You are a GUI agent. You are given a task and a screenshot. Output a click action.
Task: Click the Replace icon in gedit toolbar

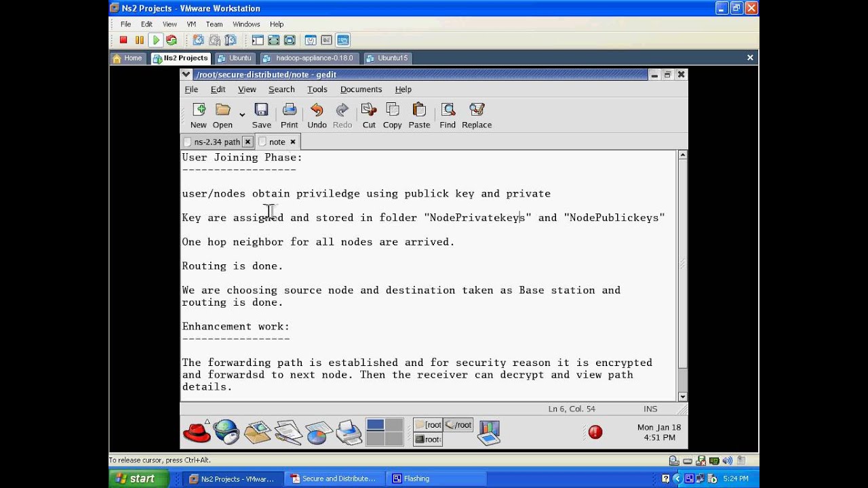pyautogui.click(x=477, y=110)
